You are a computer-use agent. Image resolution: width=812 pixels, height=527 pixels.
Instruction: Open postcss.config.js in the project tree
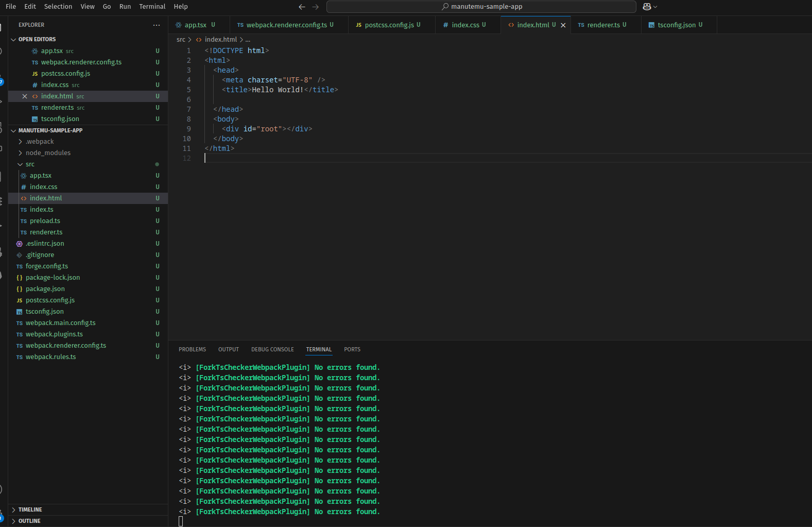pyautogui.click(x=88, y=300)
